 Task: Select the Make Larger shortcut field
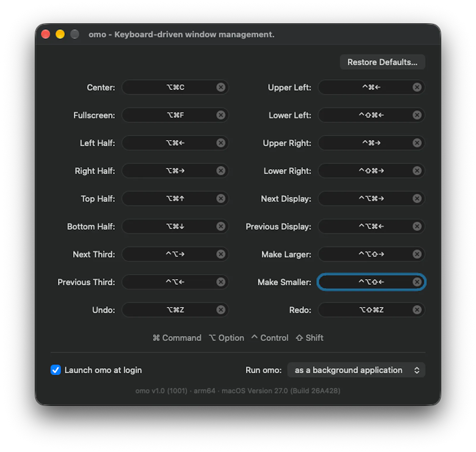point(371,254)
